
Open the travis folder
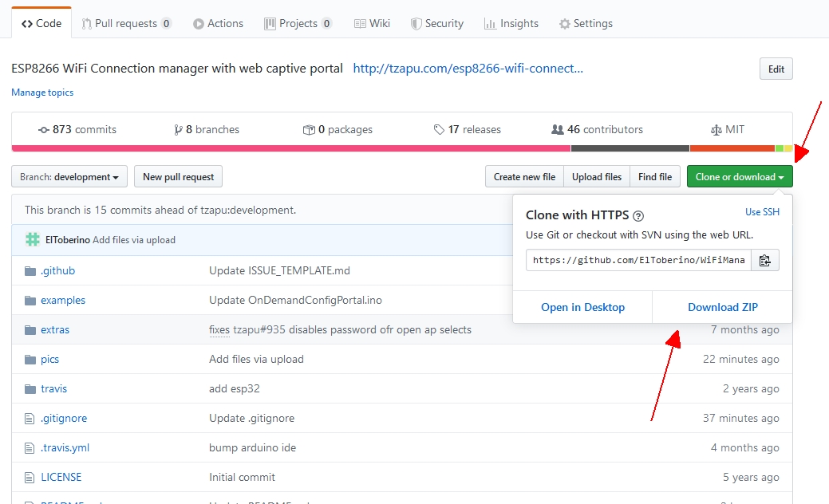(54, 389)
